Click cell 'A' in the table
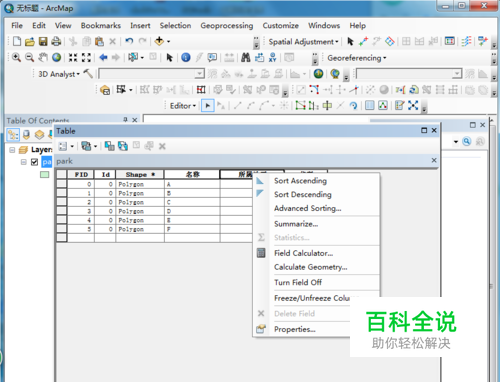The image size is (500, 382). pos(192,184)
